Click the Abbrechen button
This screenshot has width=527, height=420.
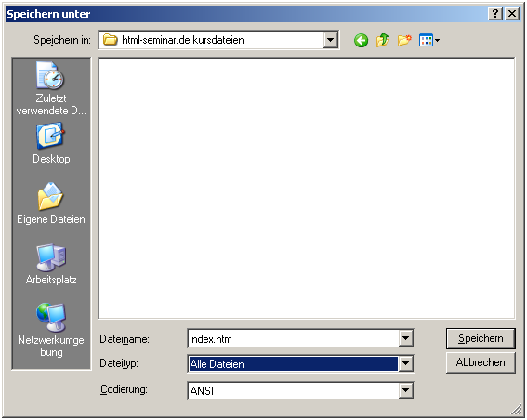tap(481, 362)
